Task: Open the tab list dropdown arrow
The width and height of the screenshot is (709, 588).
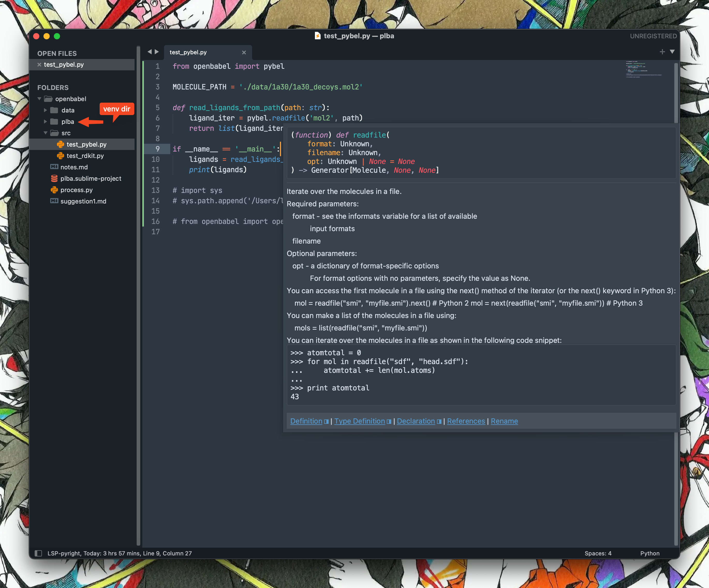Action: 672,52
